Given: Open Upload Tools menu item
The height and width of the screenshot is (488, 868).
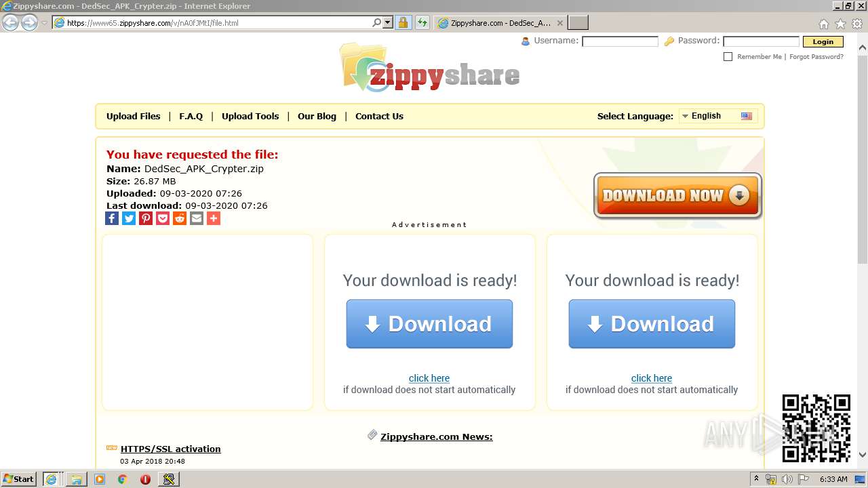Looking at the screenshot, I should [x=250, y=116].
